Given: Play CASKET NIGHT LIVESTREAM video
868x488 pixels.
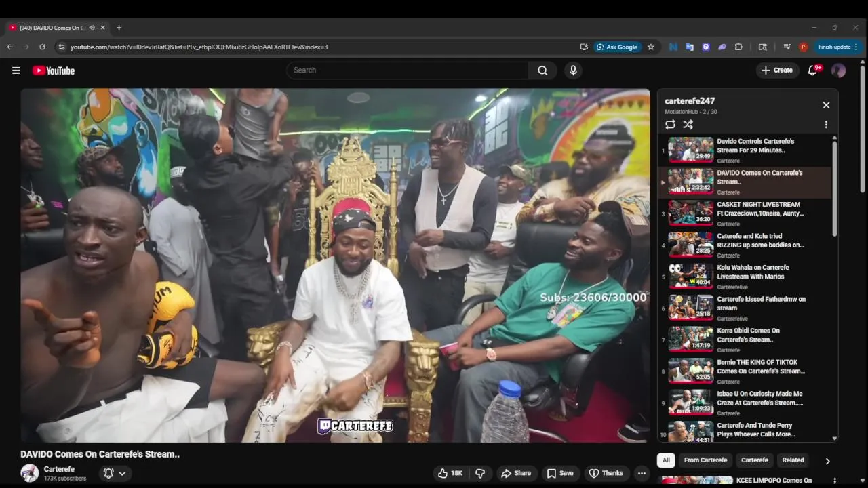Looking at the screenshot, I should [745, 213].
